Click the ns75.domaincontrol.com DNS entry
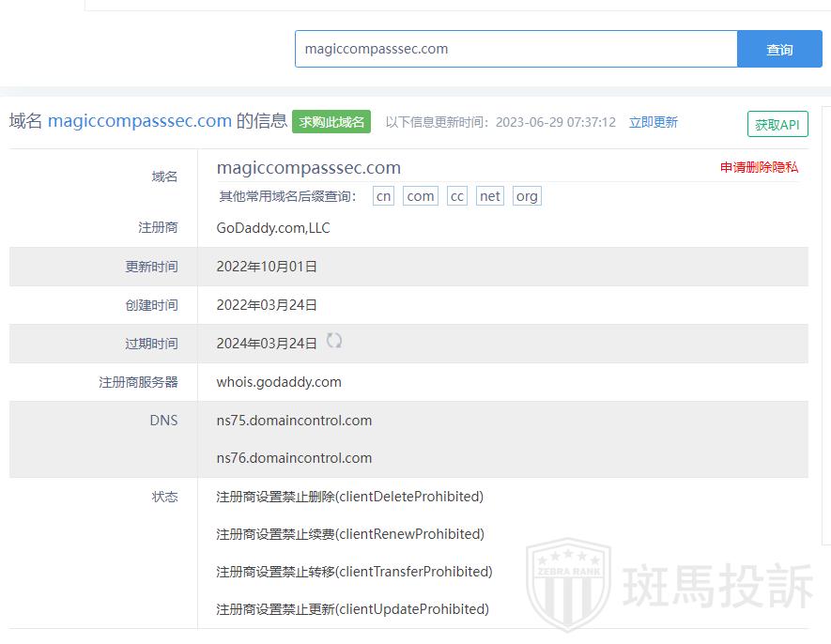This screenshot has width=831, height=644. pos(294,421)
